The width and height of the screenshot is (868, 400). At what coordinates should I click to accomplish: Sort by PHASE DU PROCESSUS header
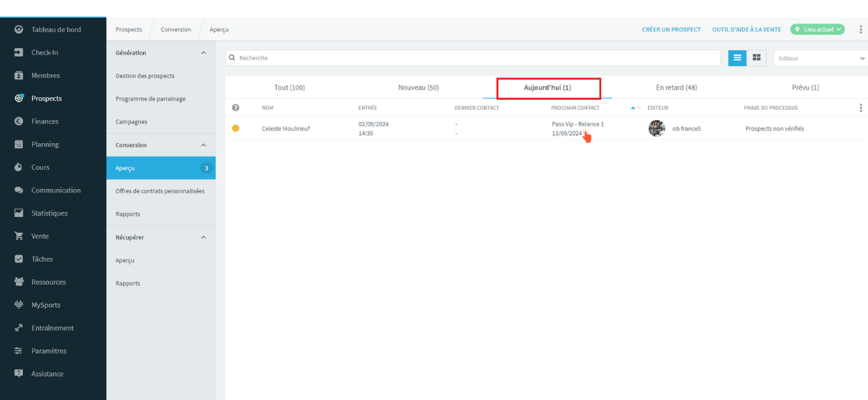pyautogui.click(x=771, y=107)
